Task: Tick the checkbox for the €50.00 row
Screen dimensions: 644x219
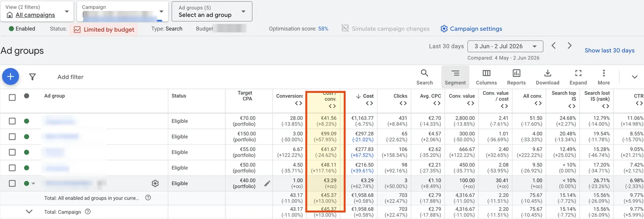Action: click(x=12, y=168)
